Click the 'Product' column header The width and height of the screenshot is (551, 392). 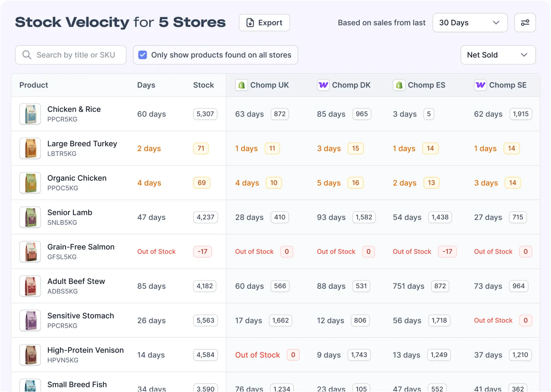click(33, 85)
